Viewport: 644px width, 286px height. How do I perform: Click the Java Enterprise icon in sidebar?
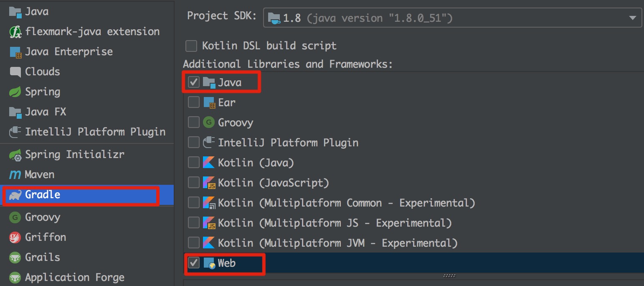tap(15, 52)
